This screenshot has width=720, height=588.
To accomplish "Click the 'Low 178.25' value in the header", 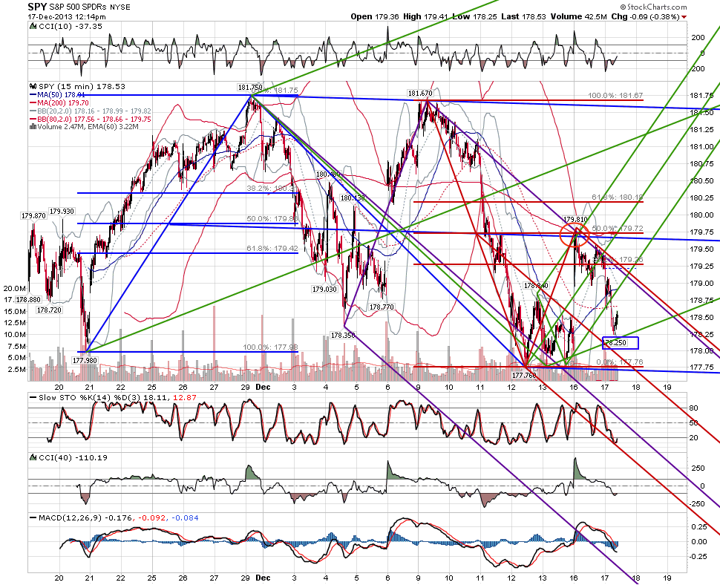I will pyautogui.click(x=474, y=16).
